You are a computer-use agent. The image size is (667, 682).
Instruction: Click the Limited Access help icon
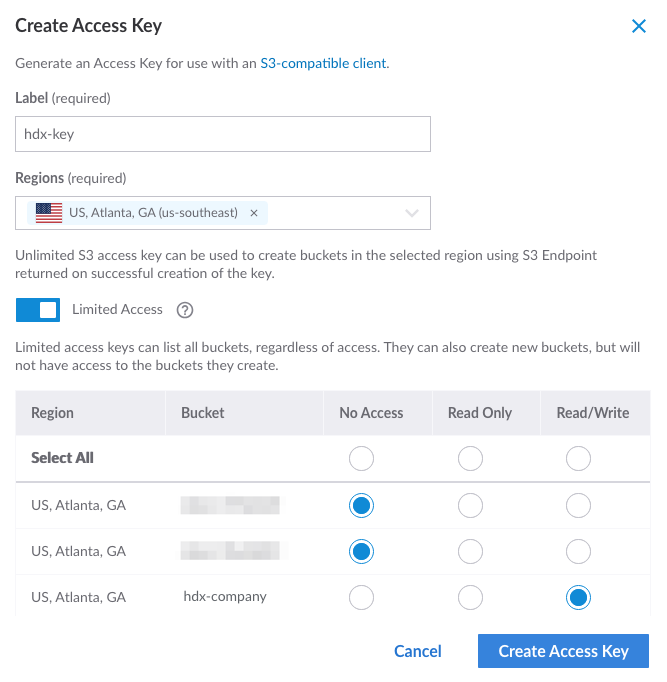click(185, 310)
